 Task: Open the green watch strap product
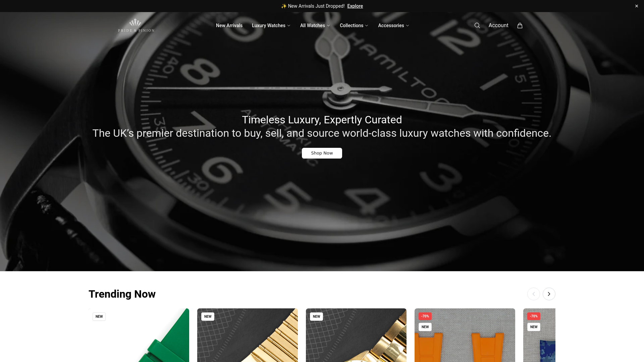[139, 335]
